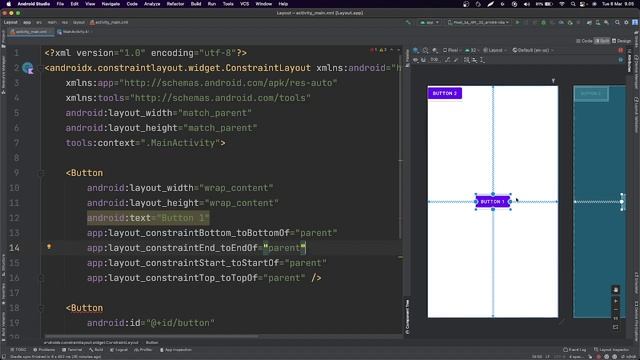Select BUTTON 1 in design preview
Screen dimensions: 640x360
click(493, 202)
